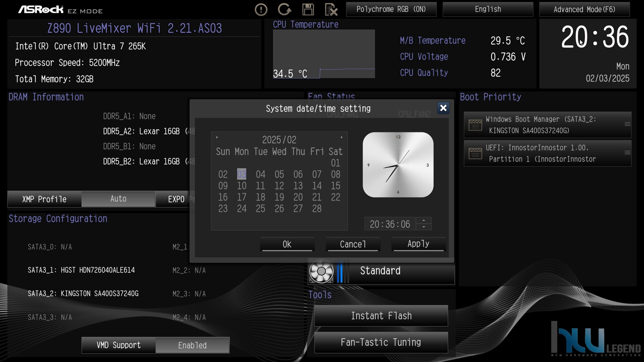Open Instant Flash tool
The image size is (644, 362).
381,315
